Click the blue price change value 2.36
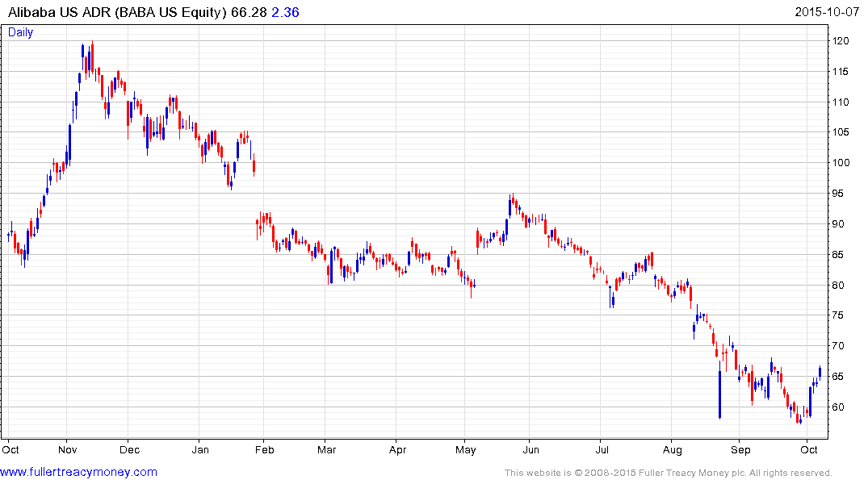This screenshot has width=868, height=484. point(285,12)
